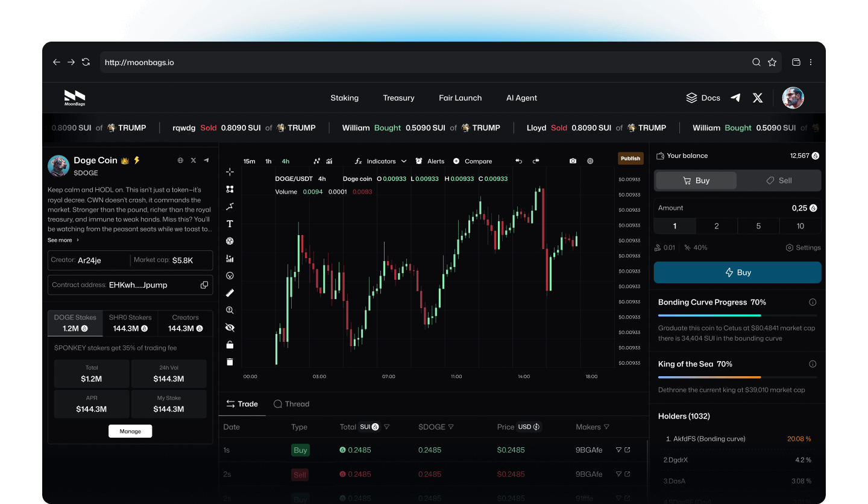Switch chart interval to 1h
The image size is (868, 504).
point(268,161)
